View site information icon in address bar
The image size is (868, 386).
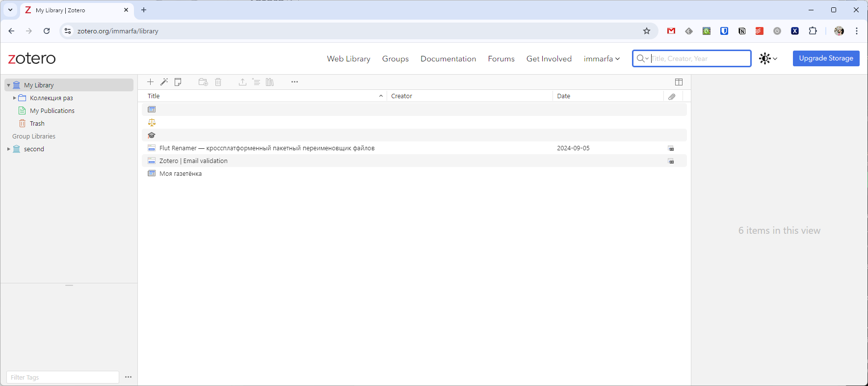tap(68, 31)
